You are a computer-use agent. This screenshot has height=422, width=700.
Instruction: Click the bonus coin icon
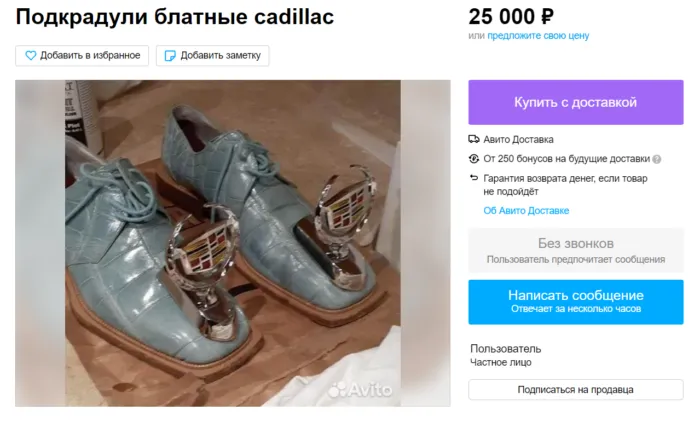(x=474, y=159)
